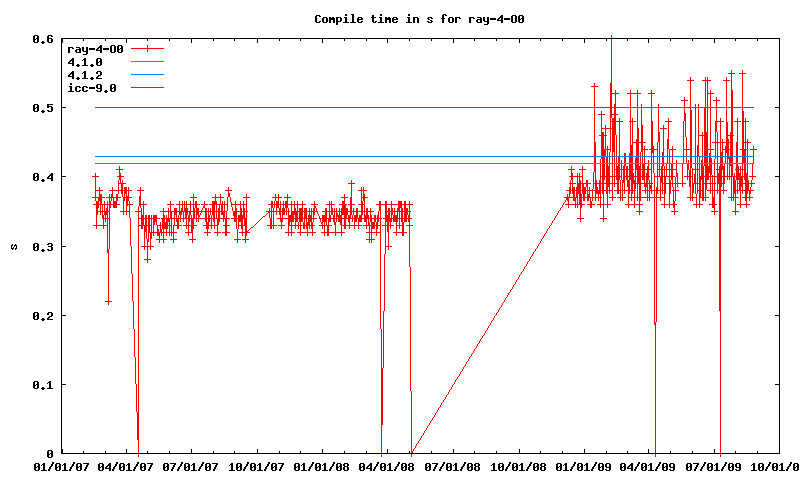Click the 0.6 y-axis tick label
800x480 pixels.
coord(41,39)
